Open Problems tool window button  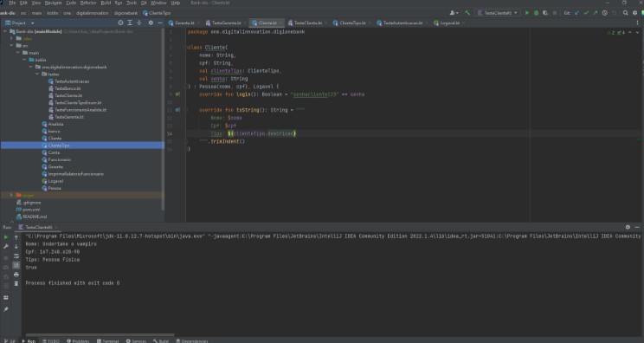[78, 340]
